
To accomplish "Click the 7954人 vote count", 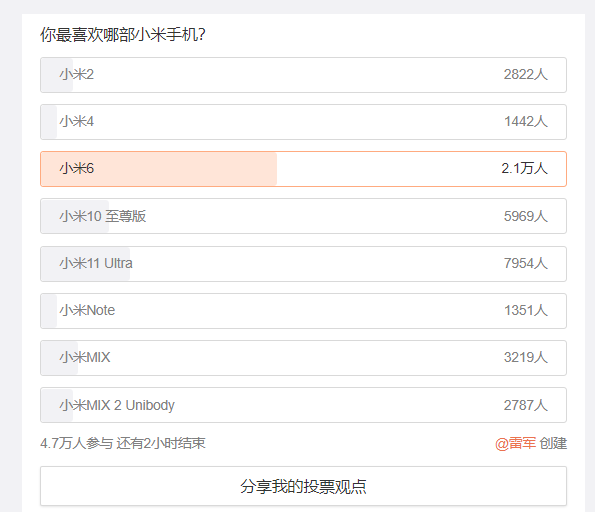I will 526,263.
